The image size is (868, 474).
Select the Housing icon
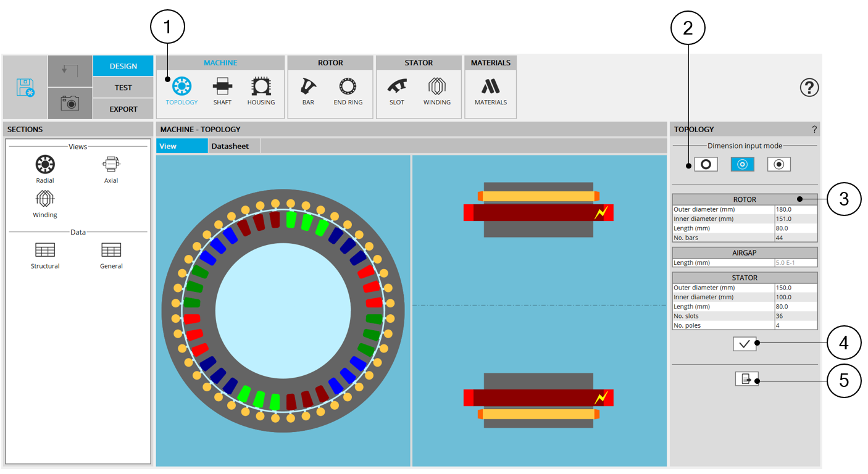click(x=261, y=90)
